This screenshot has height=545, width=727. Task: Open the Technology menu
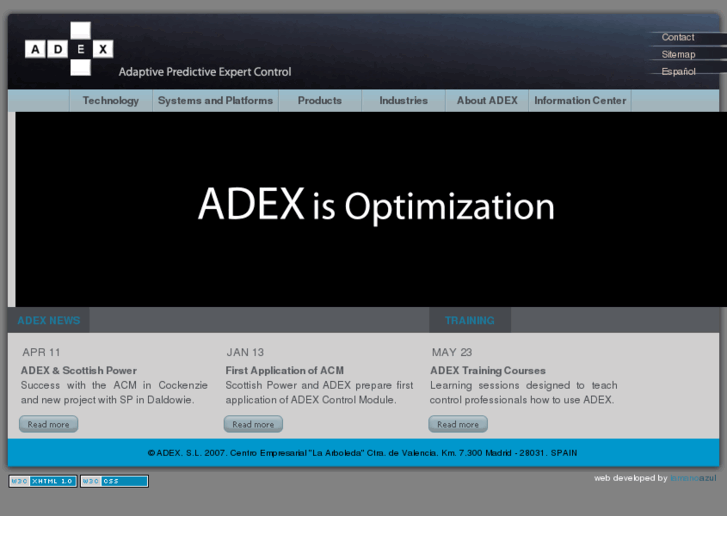(x=111, y=101)
